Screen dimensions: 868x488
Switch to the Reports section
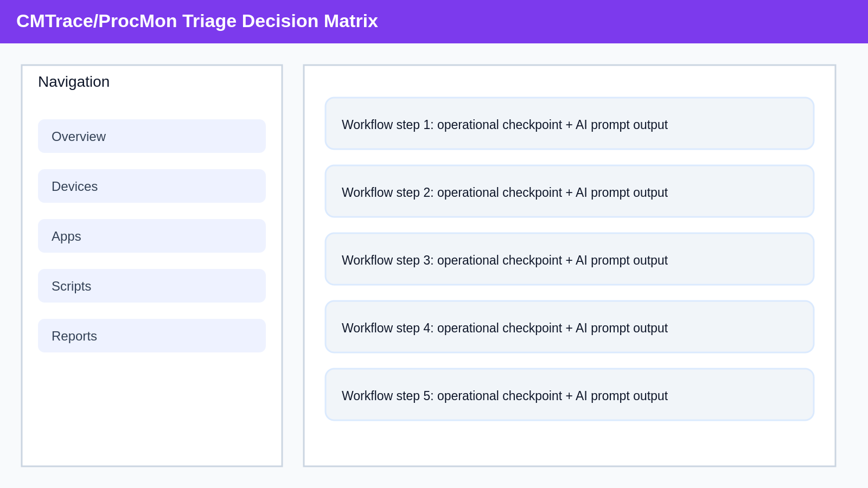(152, 336)
